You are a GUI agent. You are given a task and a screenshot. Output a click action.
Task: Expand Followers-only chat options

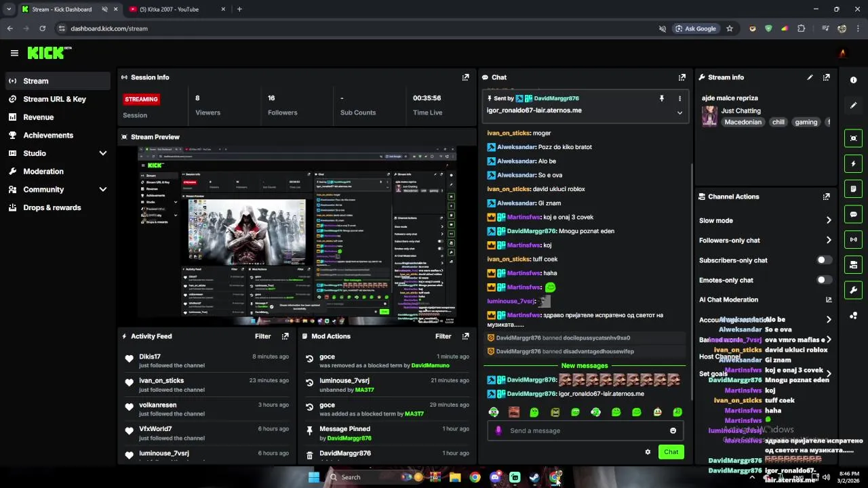coord(829,240)
